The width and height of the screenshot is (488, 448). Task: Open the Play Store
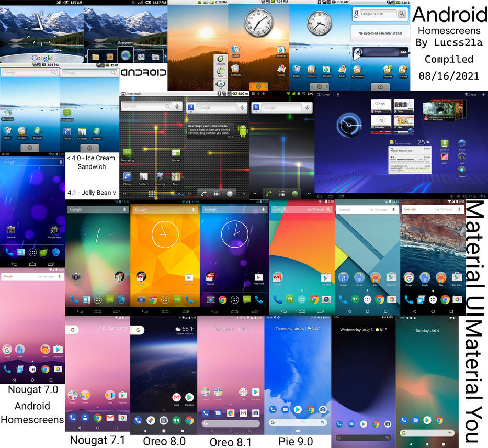325,278
